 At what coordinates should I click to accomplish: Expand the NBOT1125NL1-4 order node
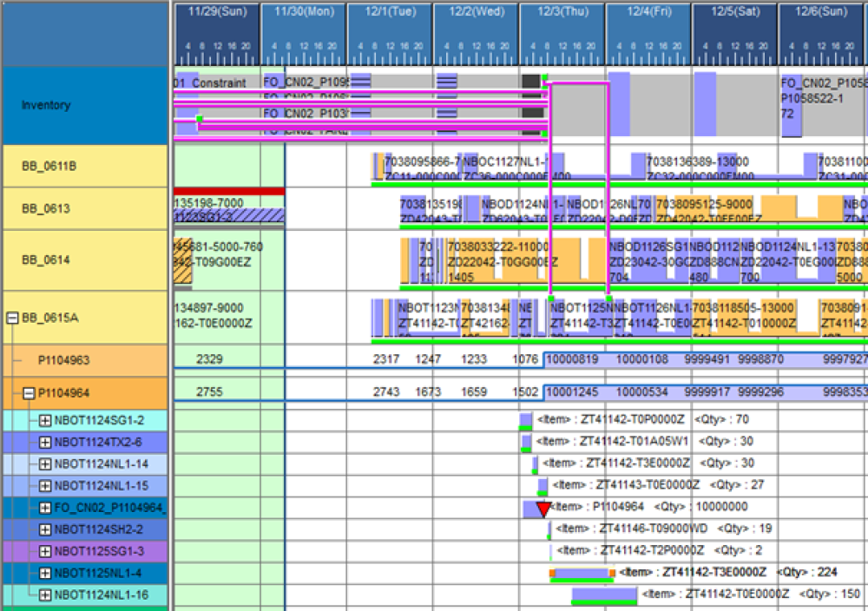(x=45, y=574)
